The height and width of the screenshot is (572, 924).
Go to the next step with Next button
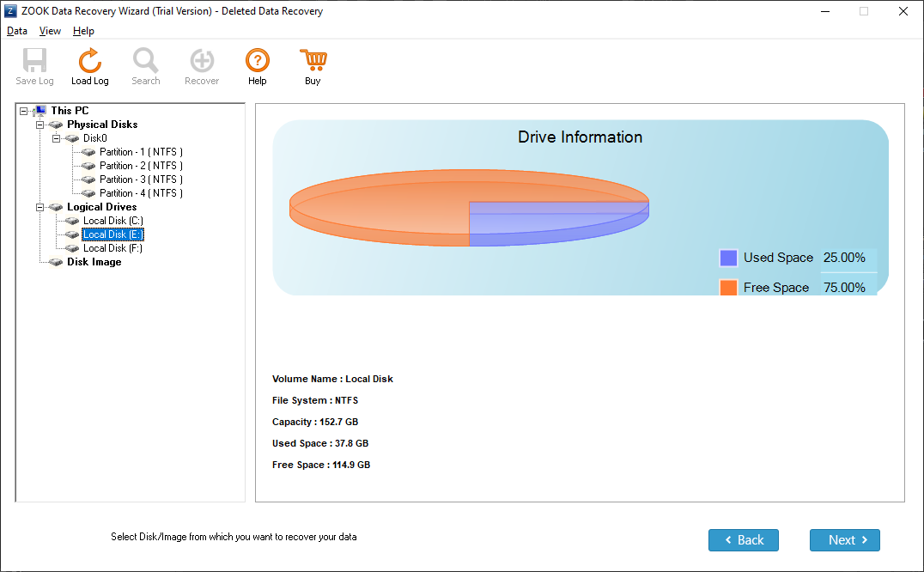coord(844,540)
